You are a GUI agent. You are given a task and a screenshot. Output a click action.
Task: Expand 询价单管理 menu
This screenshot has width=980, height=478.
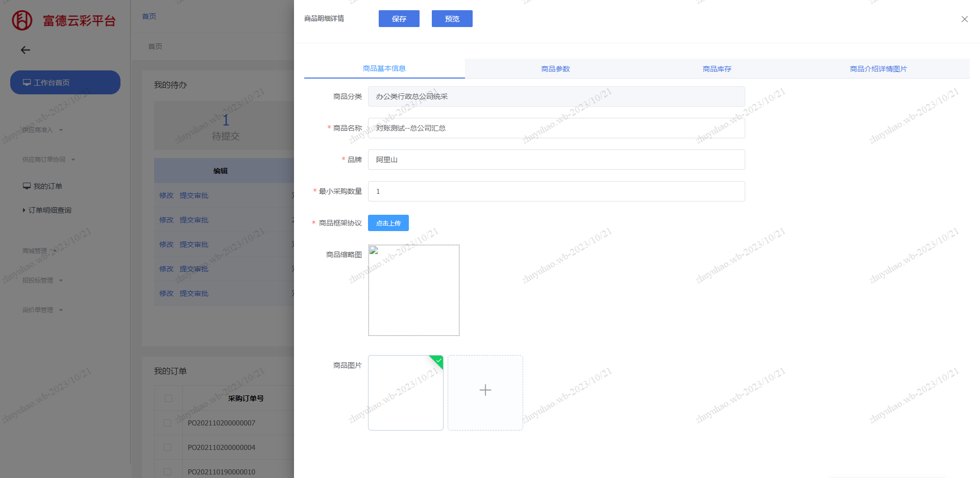43,310
